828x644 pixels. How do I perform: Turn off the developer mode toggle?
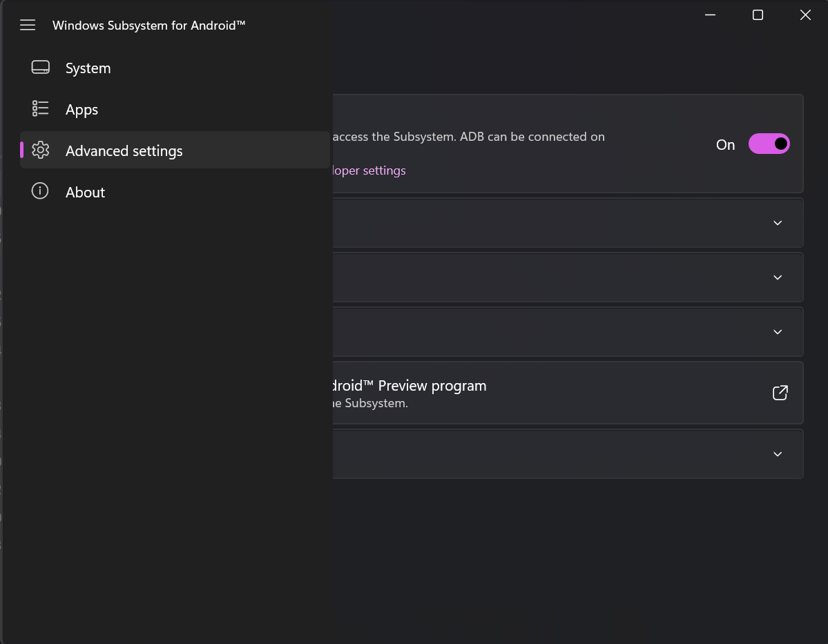[x=769, y=144]
